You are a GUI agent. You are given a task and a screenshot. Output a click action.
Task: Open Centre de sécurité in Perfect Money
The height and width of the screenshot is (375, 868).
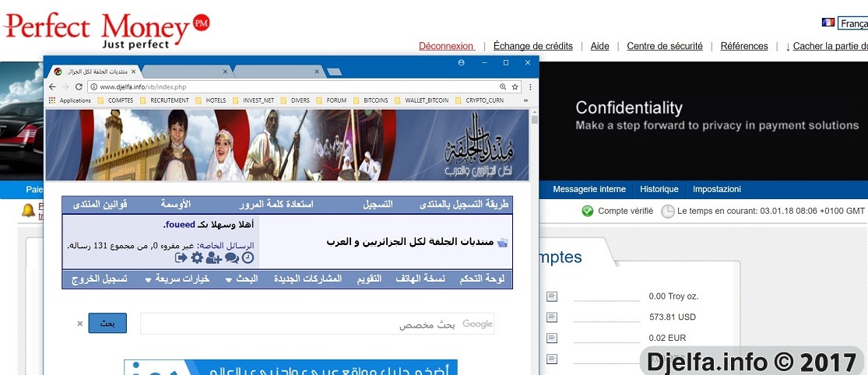tap(665, 46)
